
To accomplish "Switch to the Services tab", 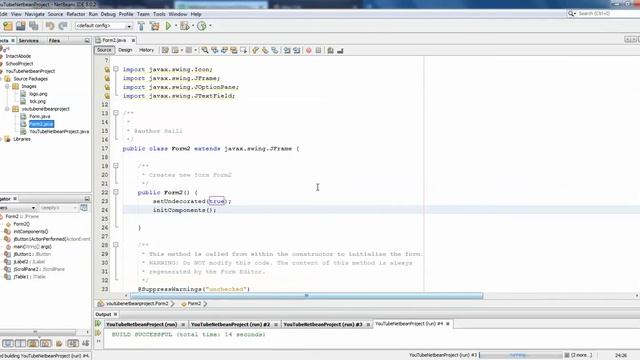I will tap(29, 41).
